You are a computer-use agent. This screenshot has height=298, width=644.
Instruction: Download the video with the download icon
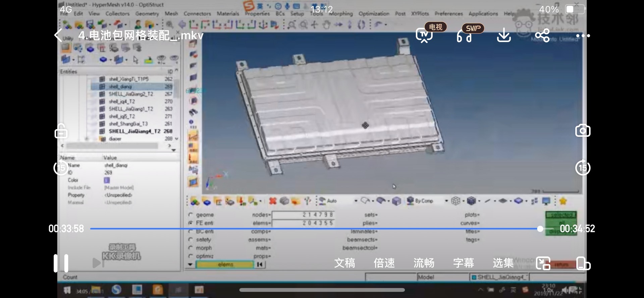503,35
